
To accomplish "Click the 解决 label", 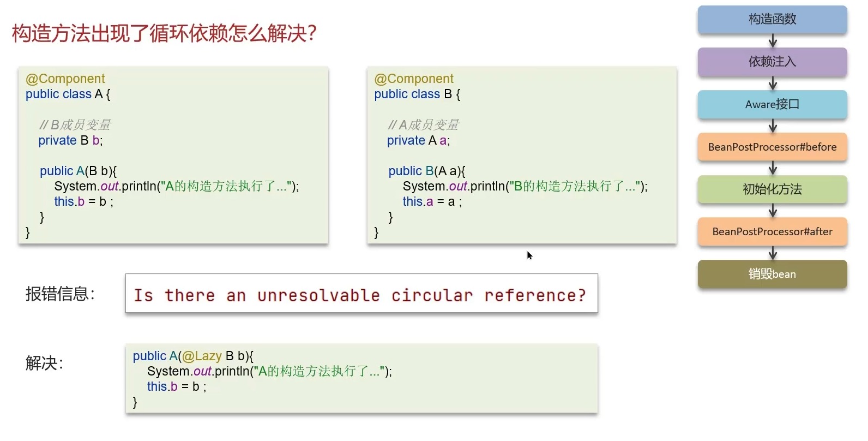I will point(44,363).
